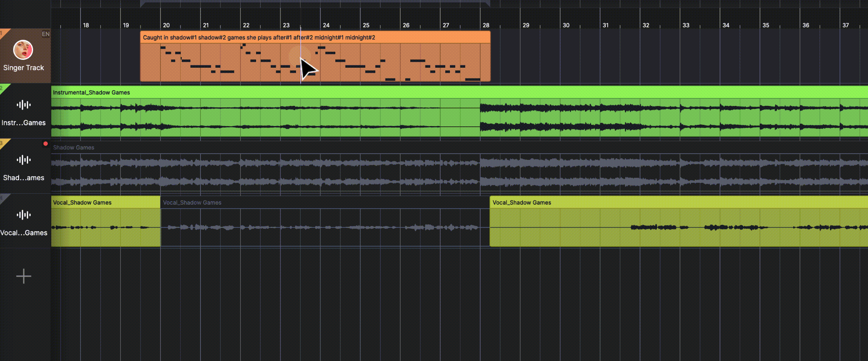Toggle the red dot on Shadow Games track

[45, 144]
